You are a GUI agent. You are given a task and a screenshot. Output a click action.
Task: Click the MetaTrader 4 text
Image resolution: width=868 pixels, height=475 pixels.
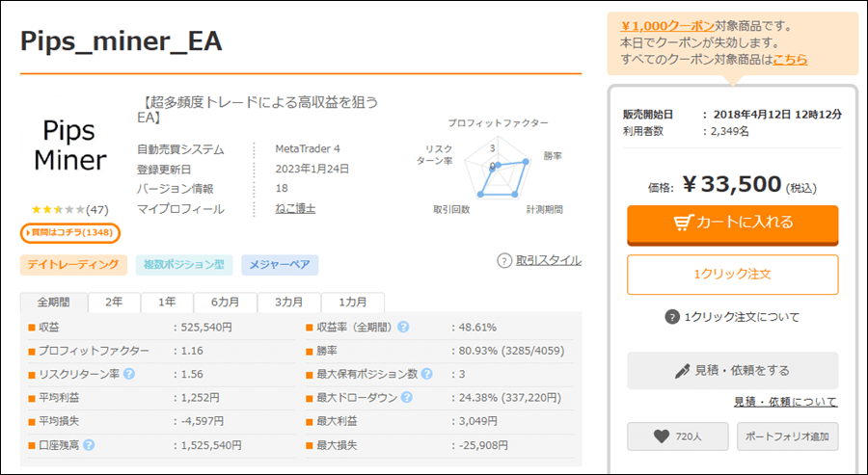coord(308,148)
